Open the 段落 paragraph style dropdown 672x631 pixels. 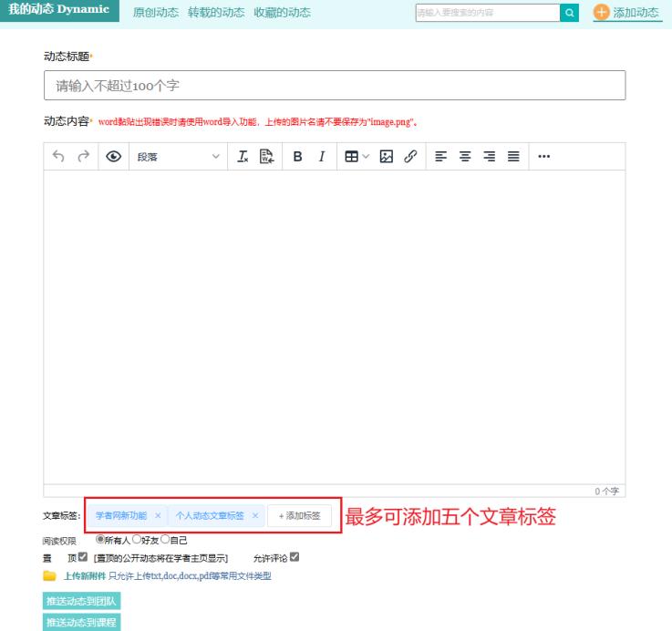coord(178,157)
